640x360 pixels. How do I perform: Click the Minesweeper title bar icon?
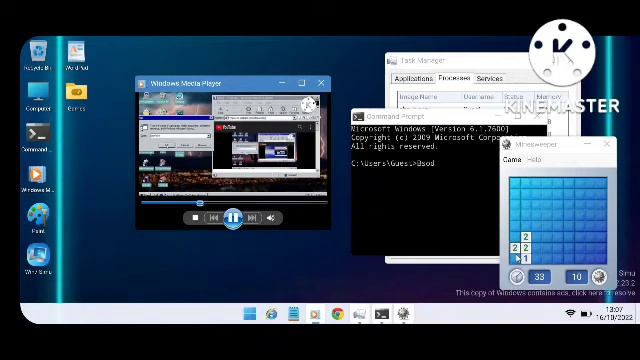click(507, 144)
